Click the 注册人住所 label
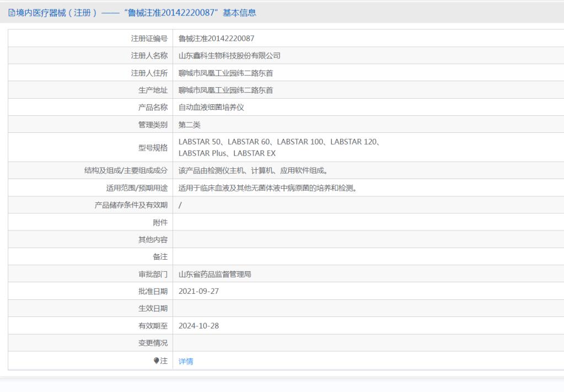The width and height of the screenshot is (564, 392). point(149,73)
